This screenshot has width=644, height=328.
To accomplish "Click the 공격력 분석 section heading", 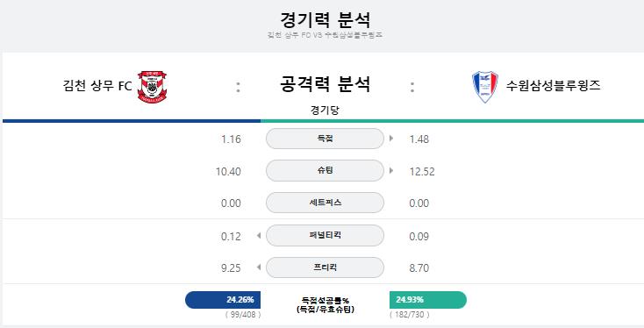I will [325, 83].
